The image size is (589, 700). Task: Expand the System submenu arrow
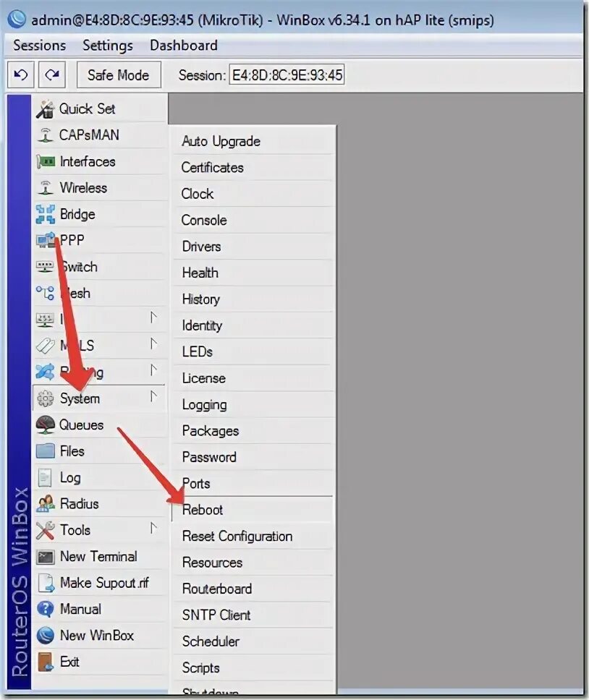pos(153,396)
